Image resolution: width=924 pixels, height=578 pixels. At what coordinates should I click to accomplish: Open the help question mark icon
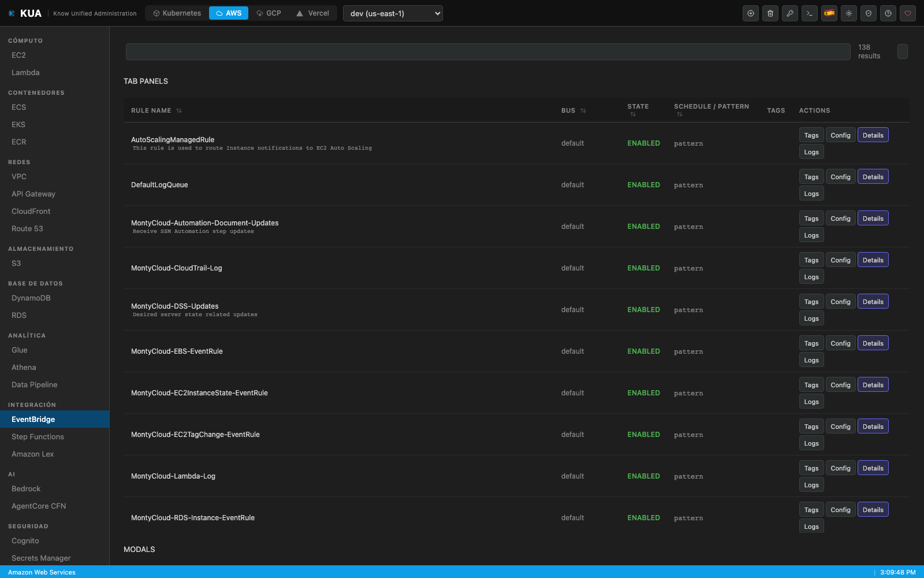pyautogui.click(x=888, y=13)
